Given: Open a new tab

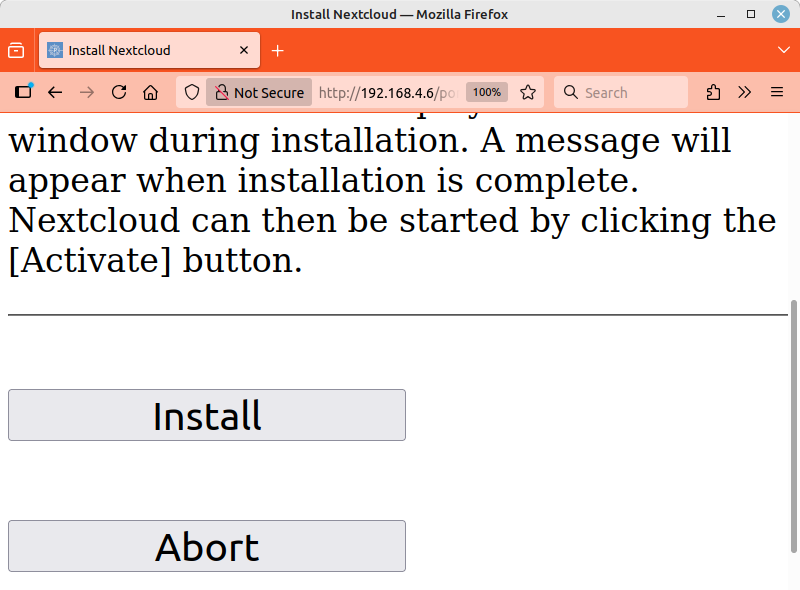Looking at the screenshot, I should click(x=278, y=50).
